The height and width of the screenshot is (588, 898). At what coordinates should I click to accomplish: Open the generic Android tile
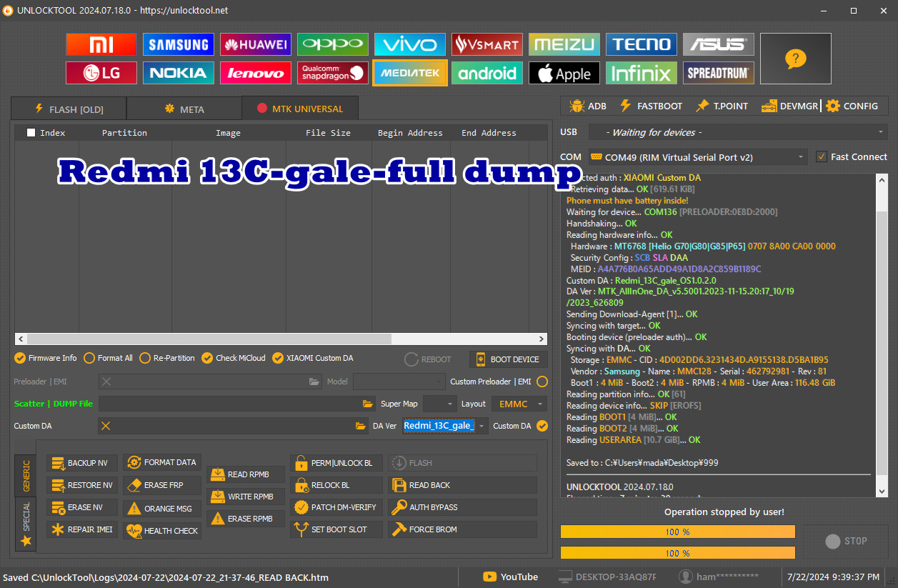[487, 73]
